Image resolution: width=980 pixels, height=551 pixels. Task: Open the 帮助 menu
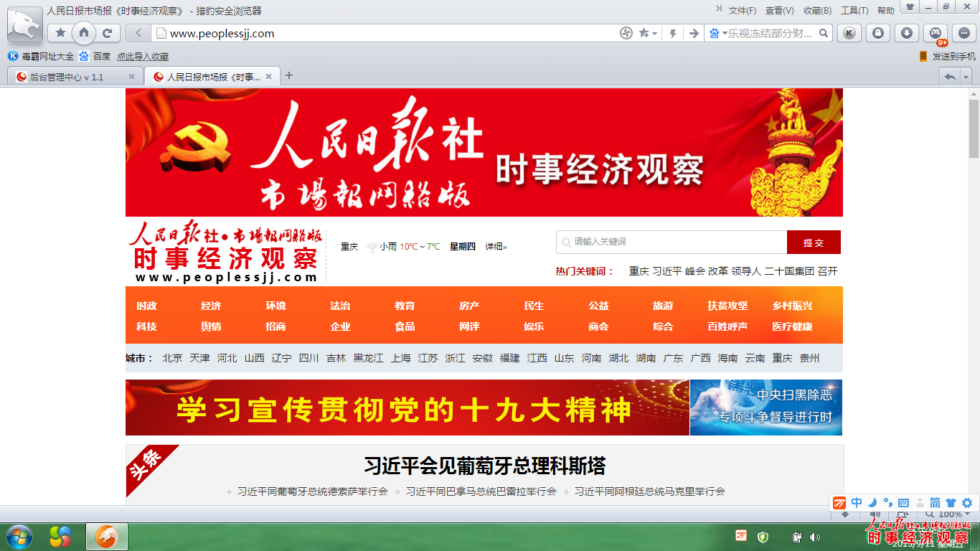886,11
